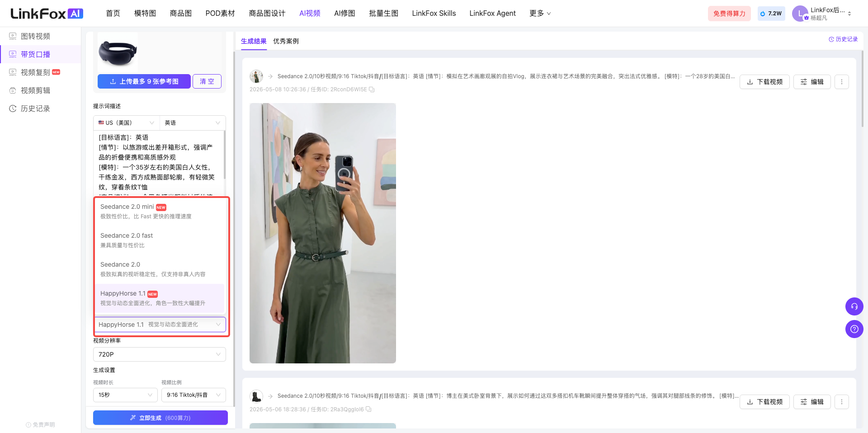The width and height of the screenshot is (868, 433).
Task: Open the 英语 language dropdown
Action: point(193,123)
